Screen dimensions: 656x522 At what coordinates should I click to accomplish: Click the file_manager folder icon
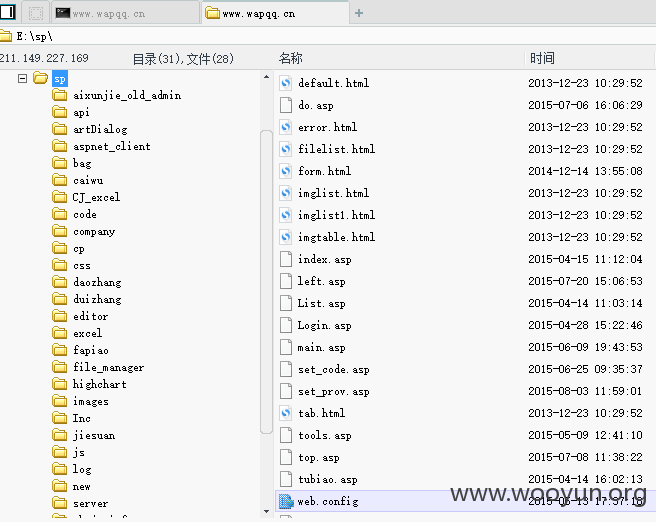pyautogui.click(x=60, y=367)
